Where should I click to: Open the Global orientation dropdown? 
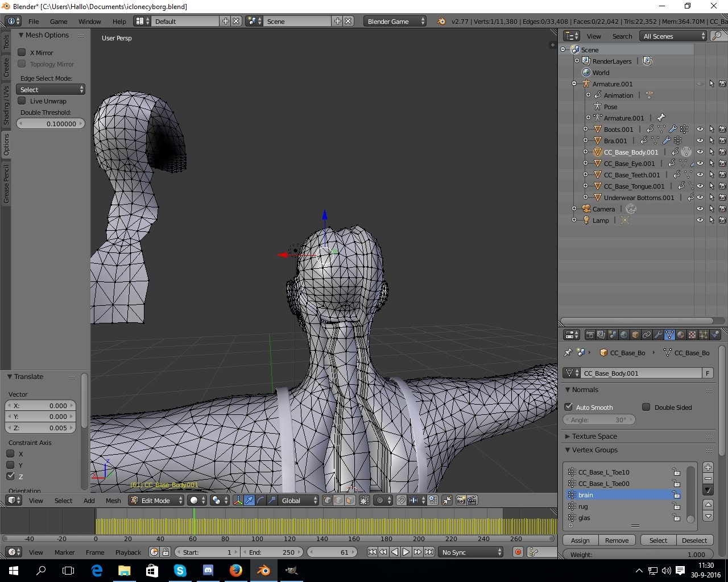pyautogui.click(x=299, y=500)
